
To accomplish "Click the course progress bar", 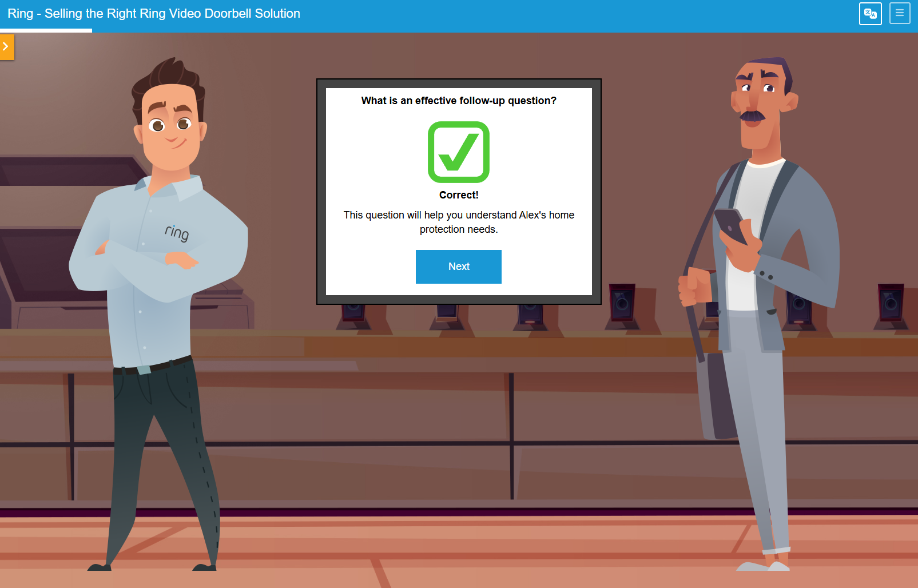I will (x=46, y=31).
